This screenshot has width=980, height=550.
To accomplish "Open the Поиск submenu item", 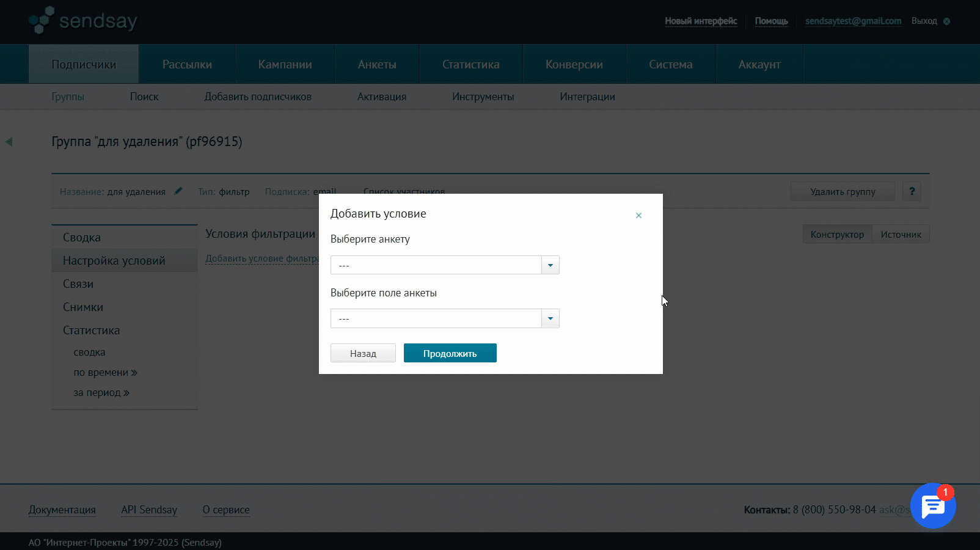I will coord(144,96).
